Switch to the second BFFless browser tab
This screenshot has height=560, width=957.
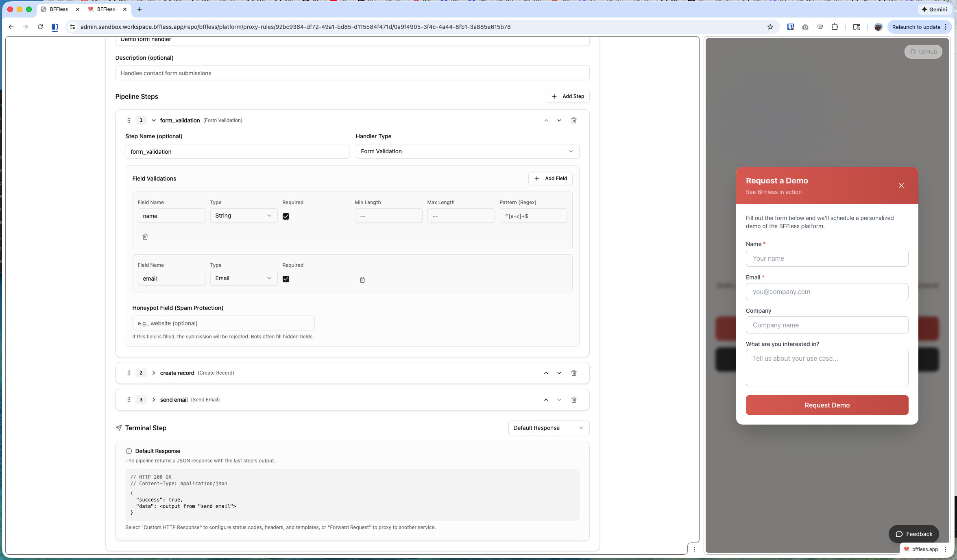106,9
